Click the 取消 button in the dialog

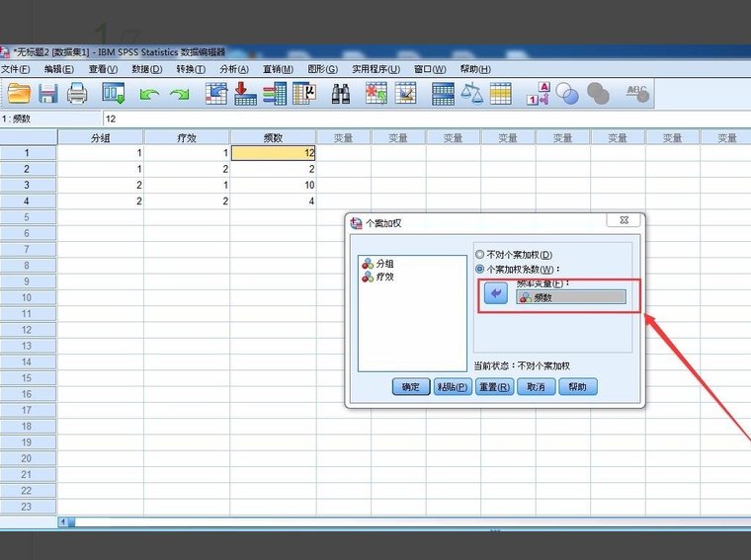tap(535, 387)
